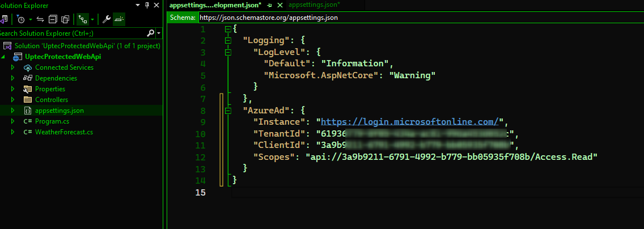The image size is (644, 229).
Task: Click the Collapse All icon in Solution Explorer
Action: [x=52, y=19]
